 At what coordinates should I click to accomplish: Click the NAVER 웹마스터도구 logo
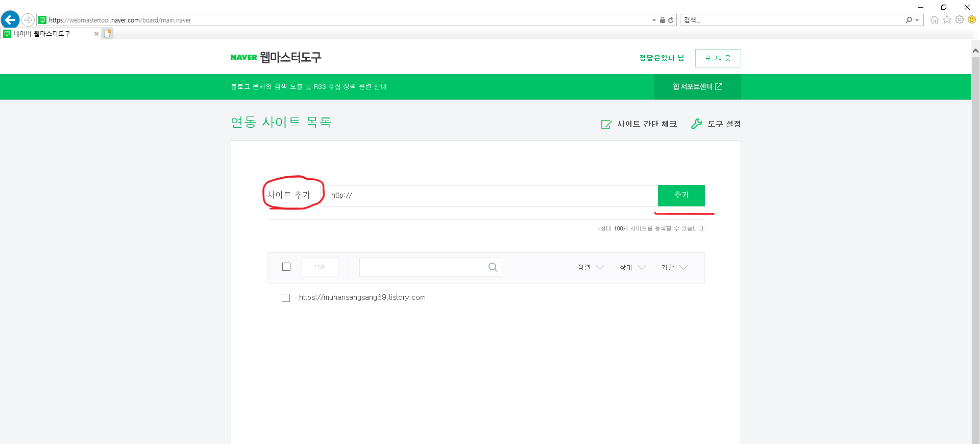[276, 57]
